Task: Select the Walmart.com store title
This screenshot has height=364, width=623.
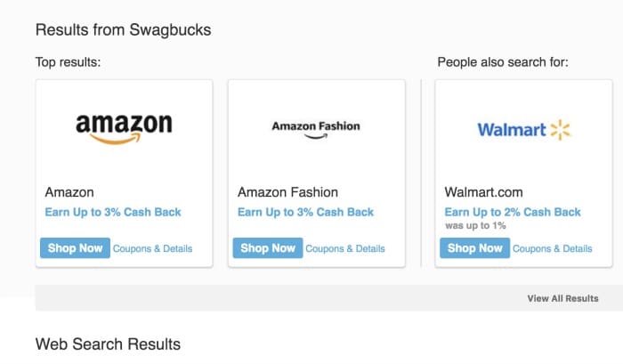Action: coord(483,192)
